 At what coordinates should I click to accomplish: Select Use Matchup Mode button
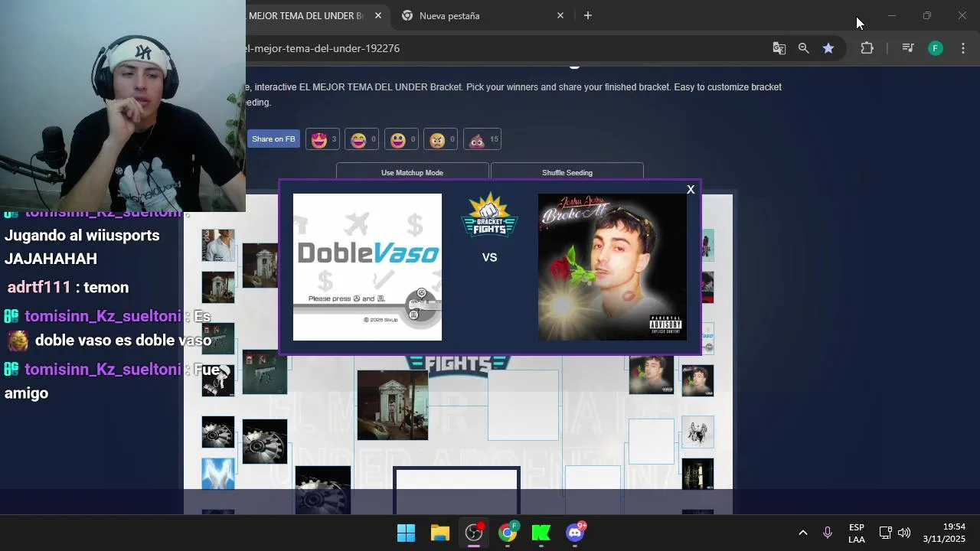point(412,172)
